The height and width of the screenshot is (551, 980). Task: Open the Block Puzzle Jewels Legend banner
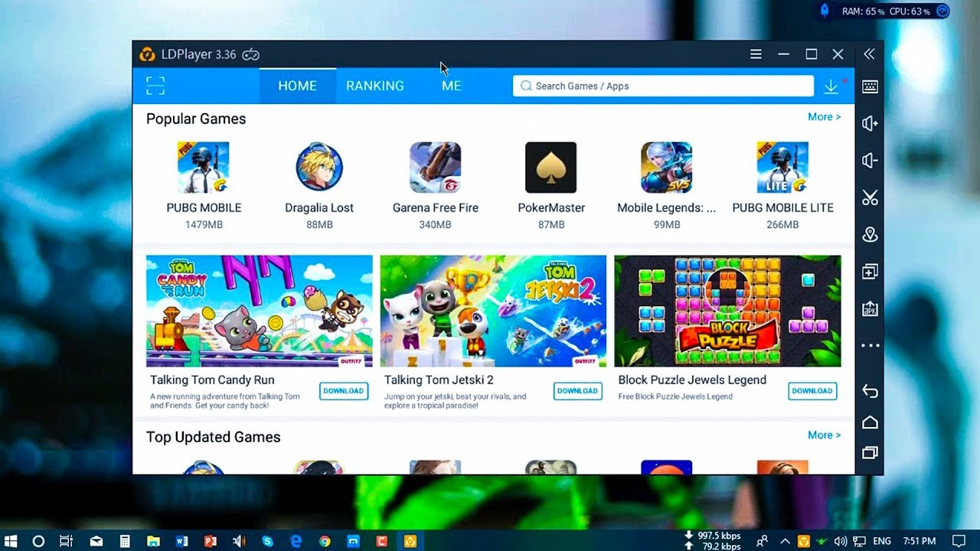(727, 311)
